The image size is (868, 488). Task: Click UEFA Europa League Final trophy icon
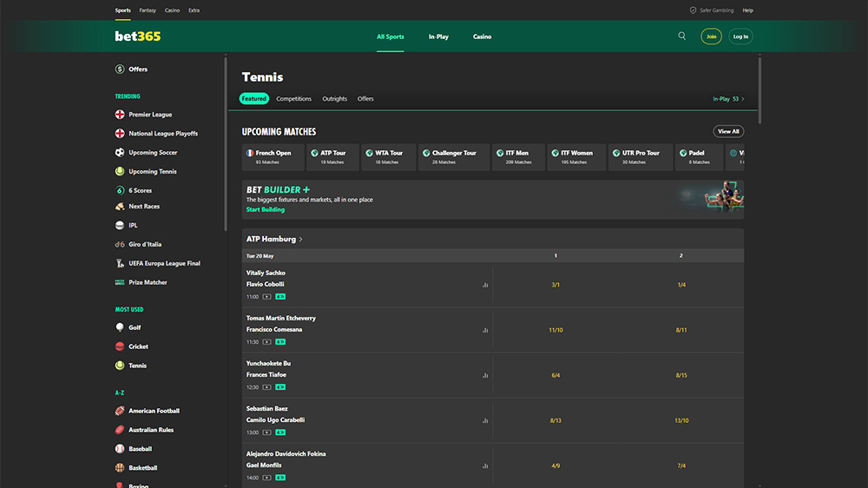pyautogui.click(x=120, y=263)
